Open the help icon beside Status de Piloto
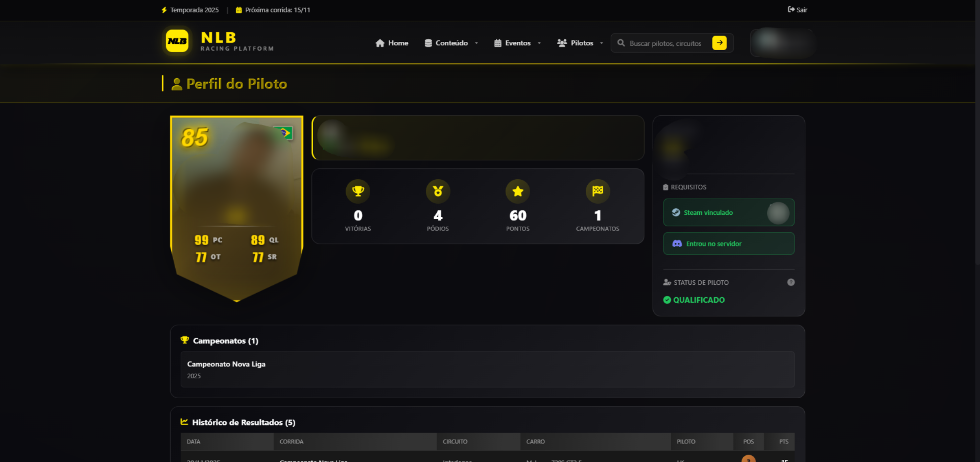Image resolution: width=980 pixels, height=462 pixels. pyautogui.click(x=791, y=282)
